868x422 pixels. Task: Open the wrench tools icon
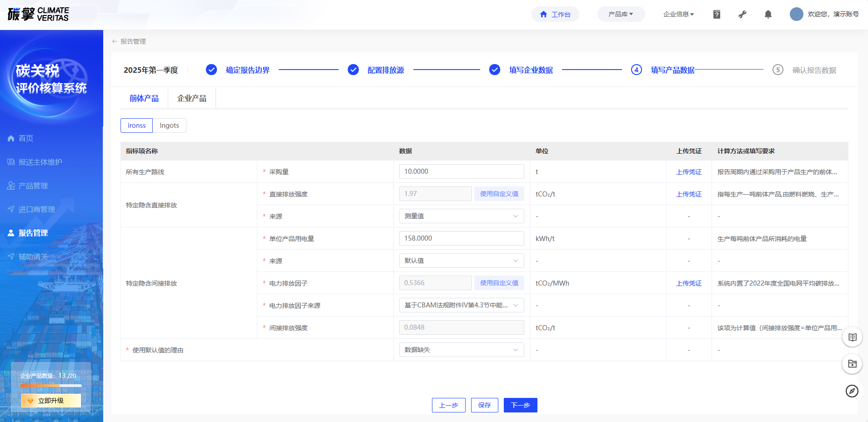click(x=743, y=15)
